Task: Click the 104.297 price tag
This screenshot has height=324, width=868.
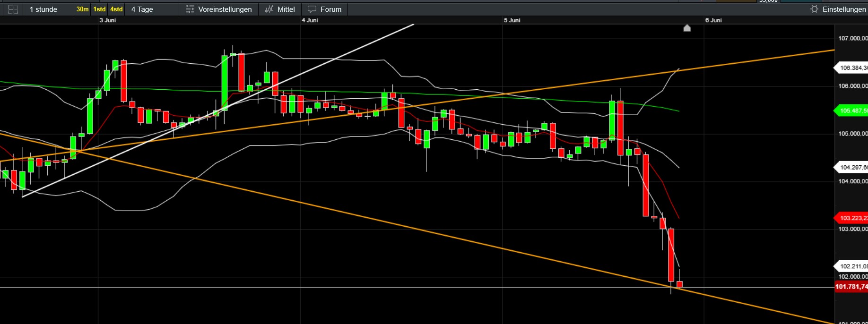Action: click(851, 167)
